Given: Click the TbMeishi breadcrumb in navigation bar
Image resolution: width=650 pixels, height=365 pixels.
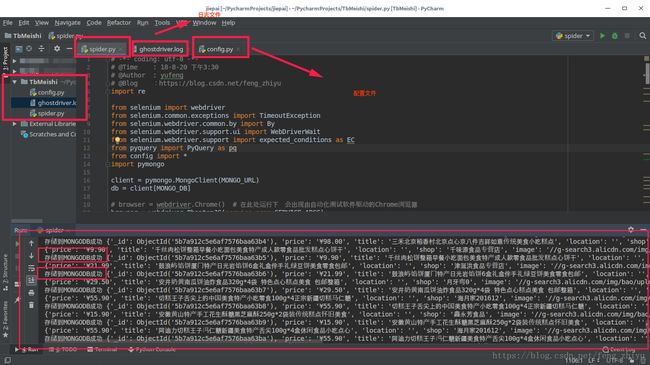Looking at the screenshot, I should [x=23, y=36].
